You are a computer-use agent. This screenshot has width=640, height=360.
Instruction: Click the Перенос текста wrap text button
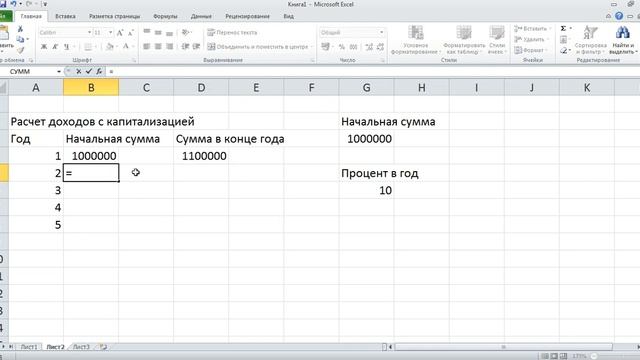click(232, 32)
